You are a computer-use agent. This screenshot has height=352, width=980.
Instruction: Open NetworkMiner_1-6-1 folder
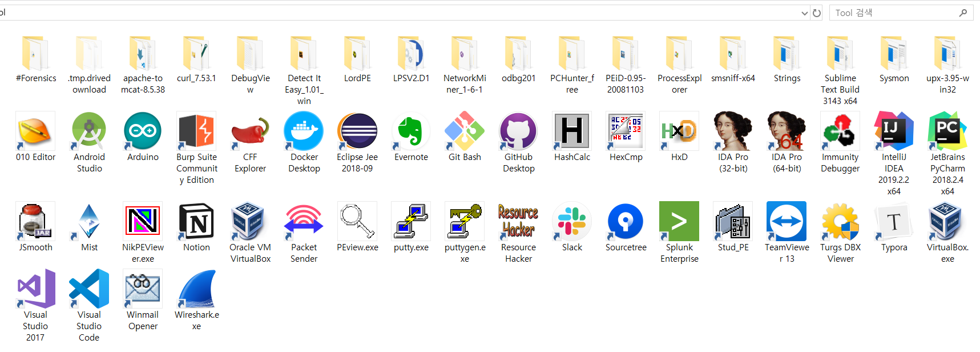[465, 53]
